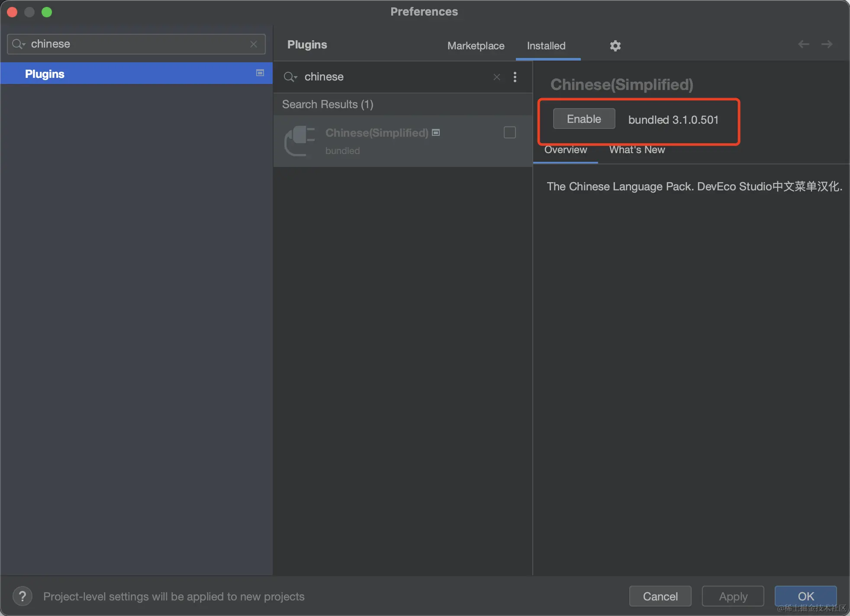Open the settings search history dropdown
850x616 pixels.
[19, 44]
